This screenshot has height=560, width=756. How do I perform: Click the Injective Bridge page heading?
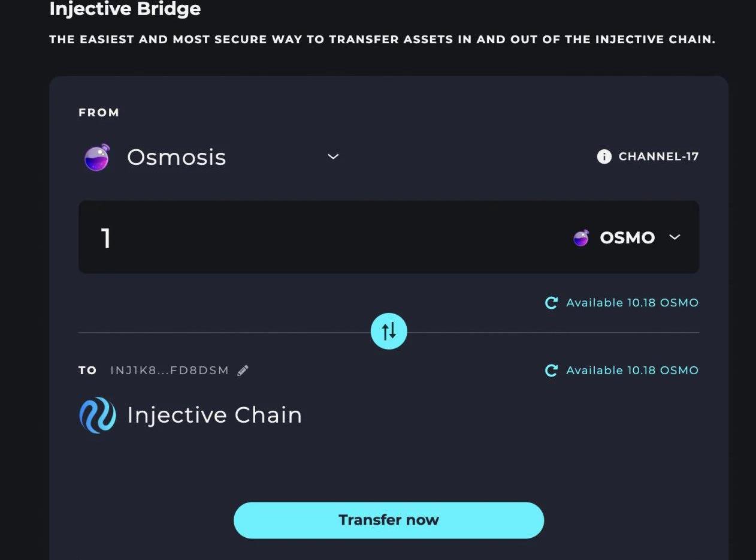click(125, 9)
